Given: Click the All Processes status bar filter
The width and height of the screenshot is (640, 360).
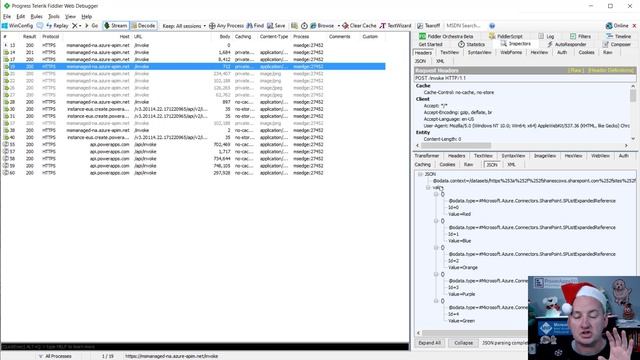Looking at the screenshot, I should (55, 356).
